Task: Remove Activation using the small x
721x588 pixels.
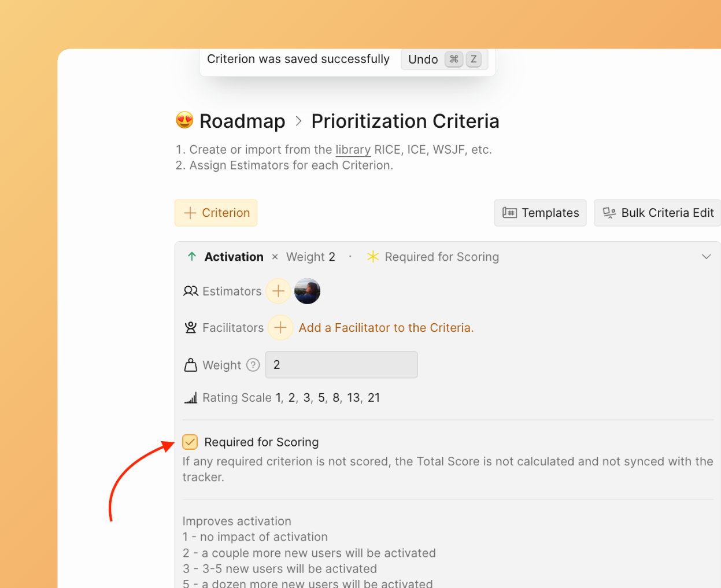Action: pos(275,257)
